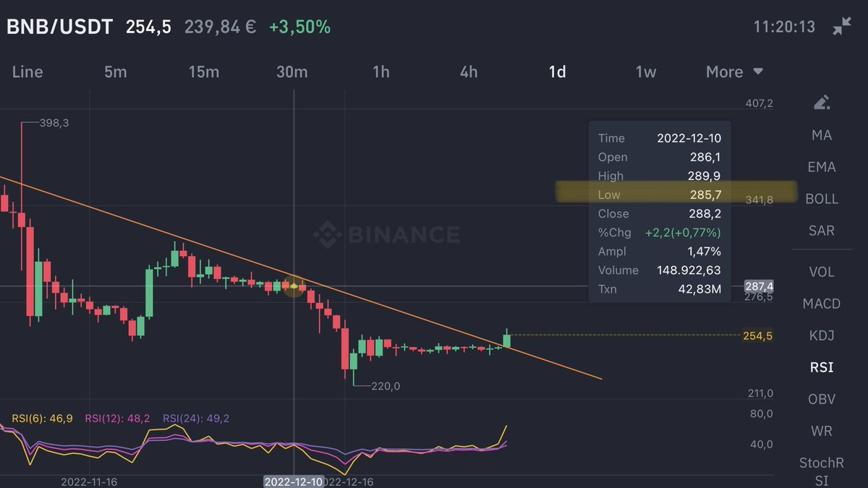Screen dimensions: 868x488
Task: Click the 254,5 current price header
Action: 148,27
